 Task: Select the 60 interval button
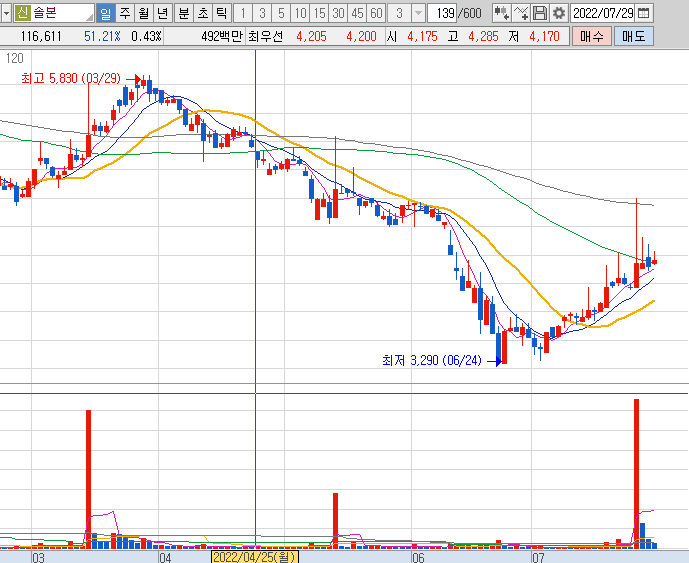[x=377, y=13]
